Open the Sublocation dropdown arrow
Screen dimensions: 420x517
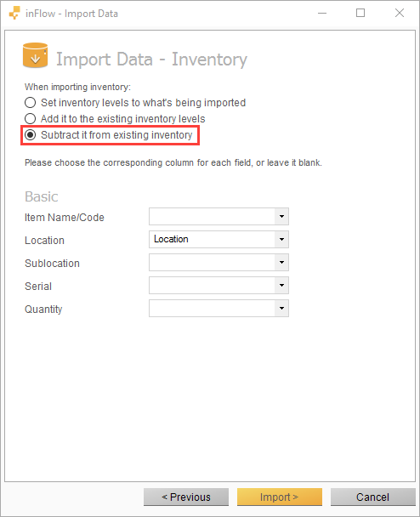tap(281, 263)
